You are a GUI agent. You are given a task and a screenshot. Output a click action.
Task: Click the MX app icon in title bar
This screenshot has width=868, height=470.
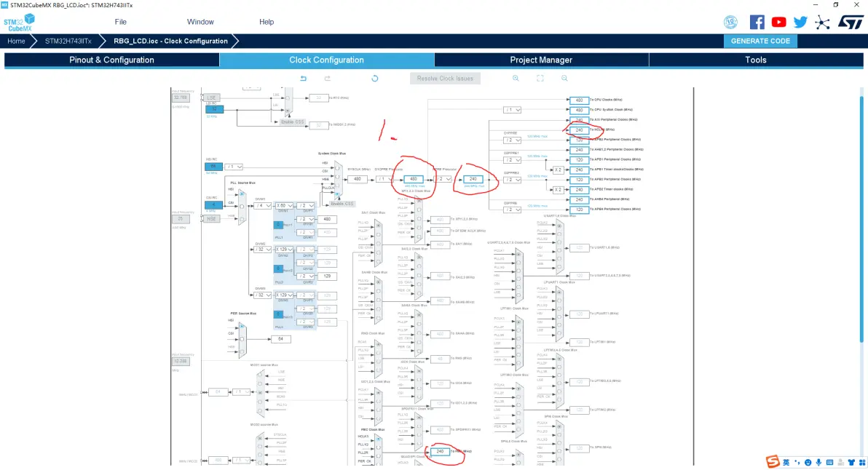click(4, 5)
